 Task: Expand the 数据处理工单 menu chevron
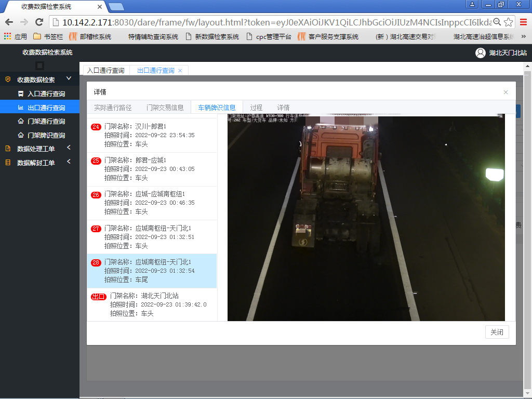click(69, 148)
